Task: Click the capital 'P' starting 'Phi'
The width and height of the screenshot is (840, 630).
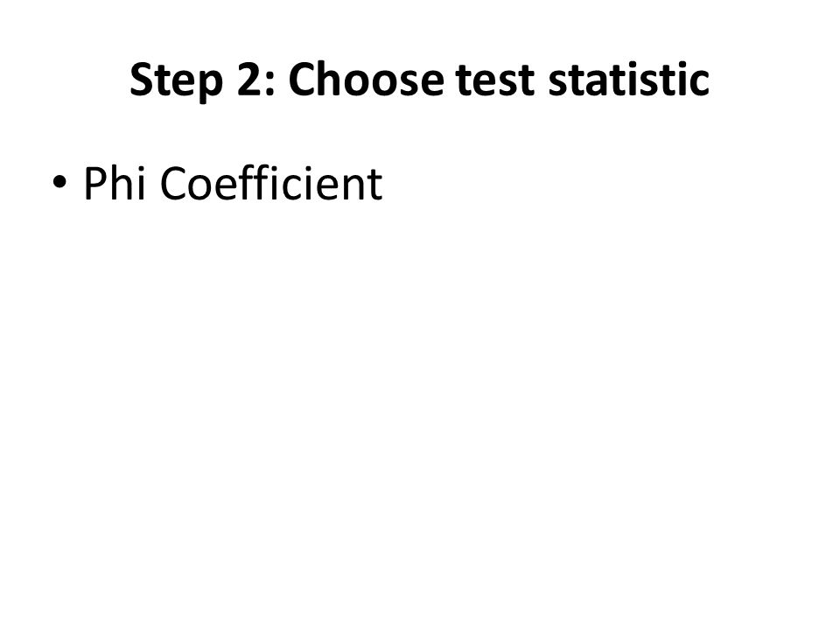Action: [x=94, y=183]
